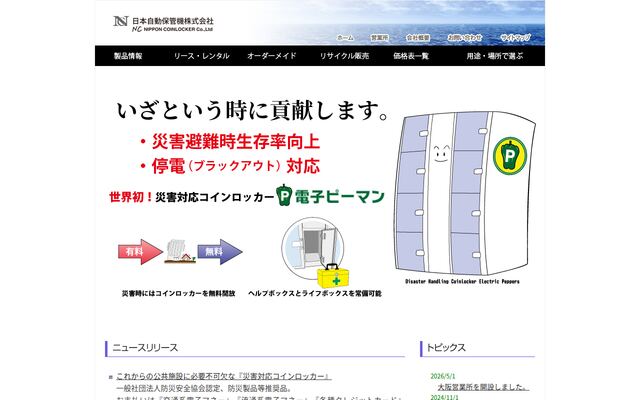Click the 電子ピーマン green product name
The height and width of the screenshot is (400, 640).
click(x=339, y=196)
